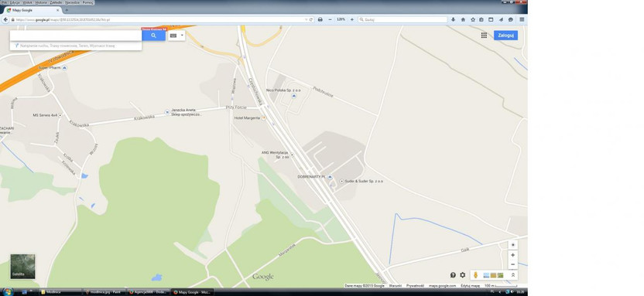Open the address bar history dropdown
Image resolution: width=644 pixels, height=296 pixels.
coord(306,19)
